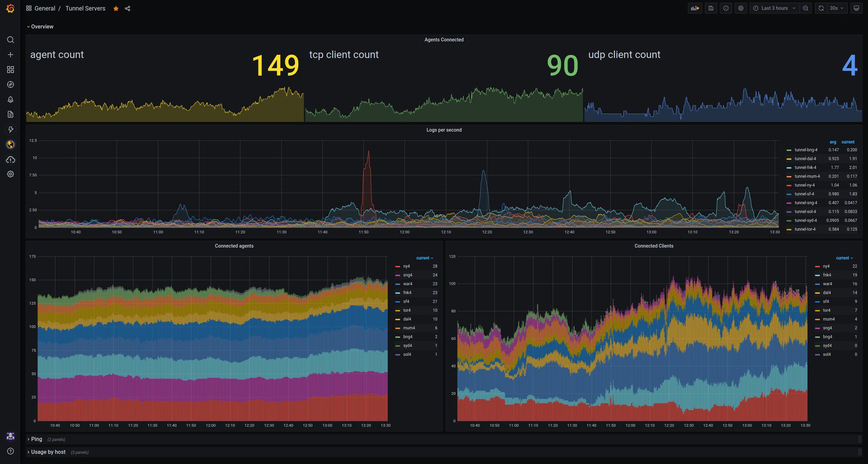Sort Logs per second legend by current
This screenshot has height=464, width=868.
point(848,142)
